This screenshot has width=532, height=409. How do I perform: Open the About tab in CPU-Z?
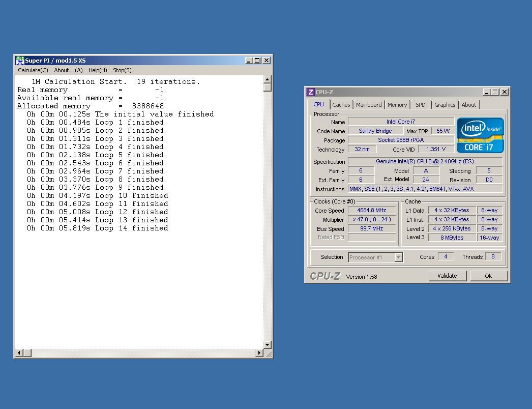coord(468,105)
